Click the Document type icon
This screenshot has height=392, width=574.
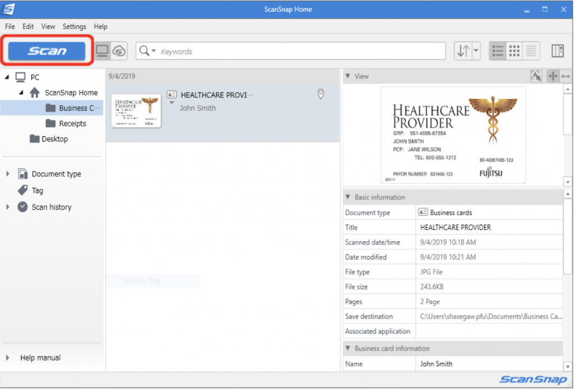pyautogui.click(x=22, y=173)
